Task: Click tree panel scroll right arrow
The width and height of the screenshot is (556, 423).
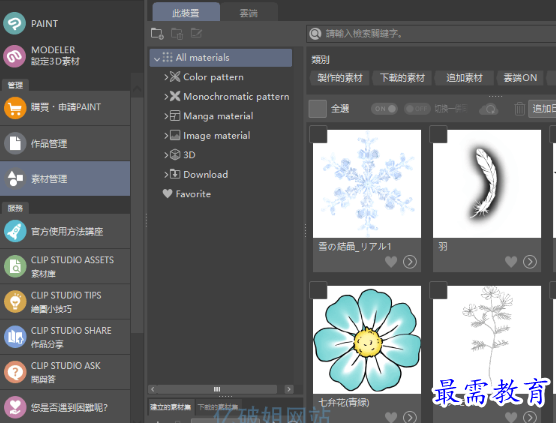Action: [289, 389]
